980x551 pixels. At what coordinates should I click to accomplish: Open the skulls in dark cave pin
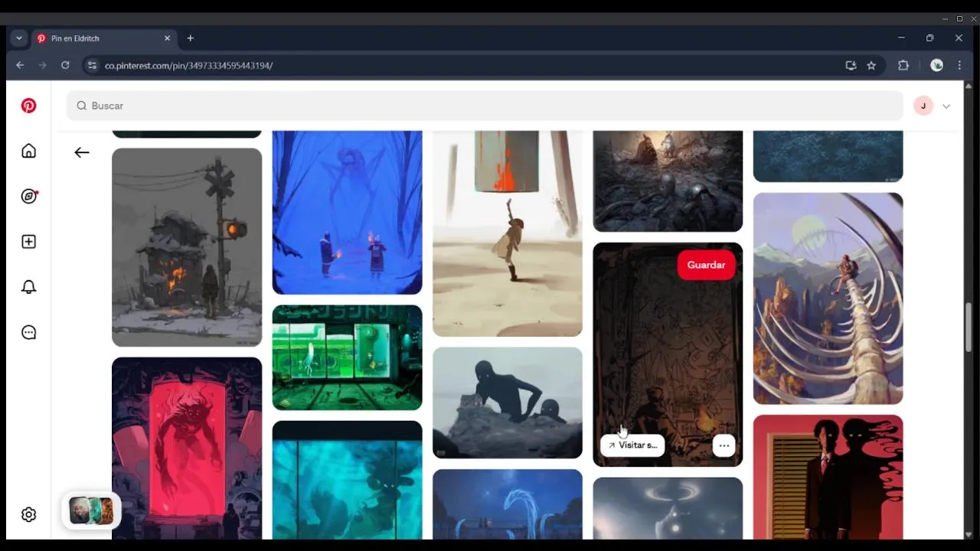click(668, 181)
